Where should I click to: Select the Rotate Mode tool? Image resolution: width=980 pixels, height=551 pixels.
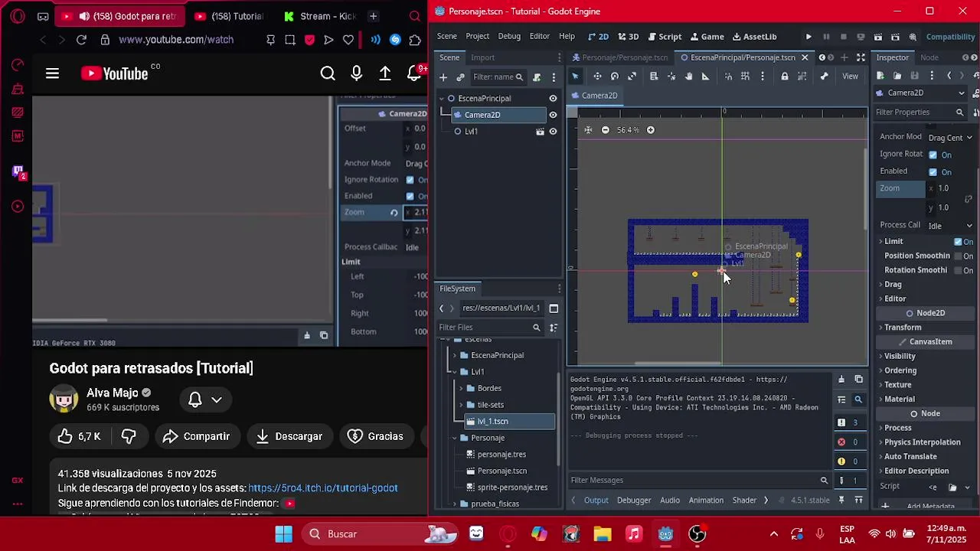(614, 77)
